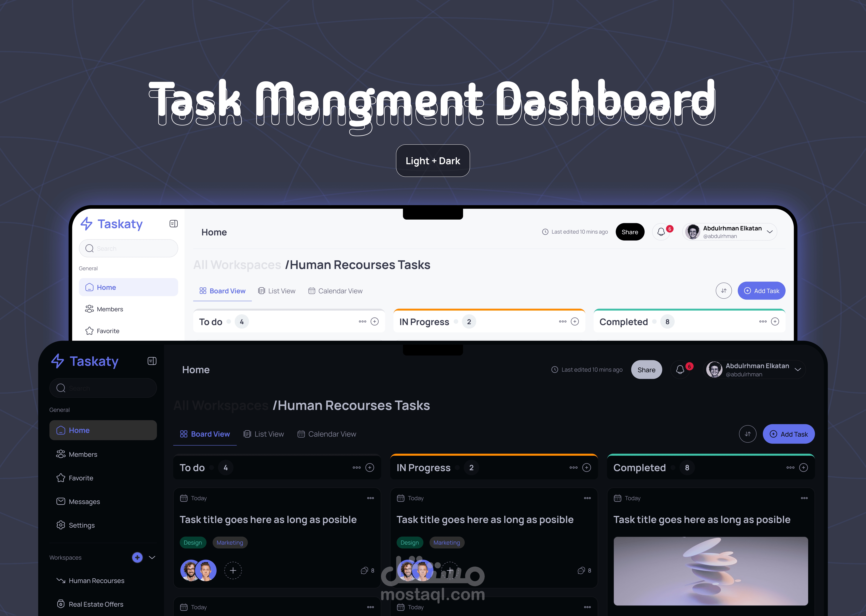The width and height of the screenshot is (866, 616).
Task: Open Human Recourses workspace
Action: click(103, 581)
